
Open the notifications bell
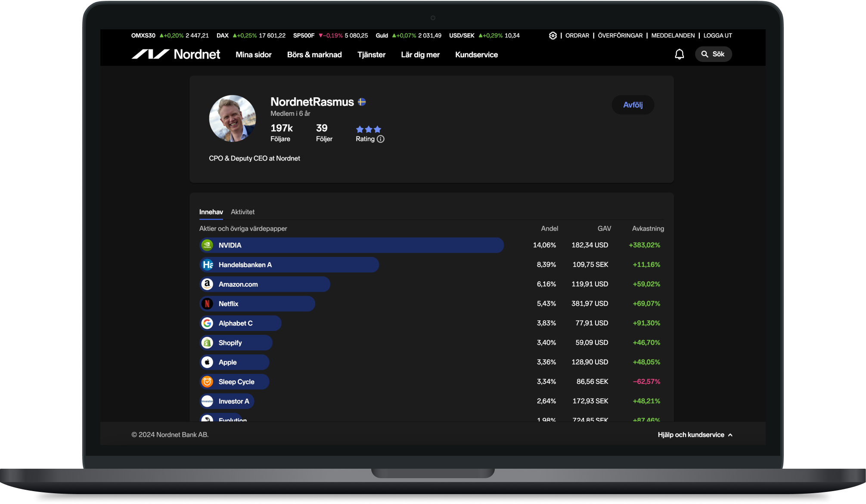click(x=679, y=54)
